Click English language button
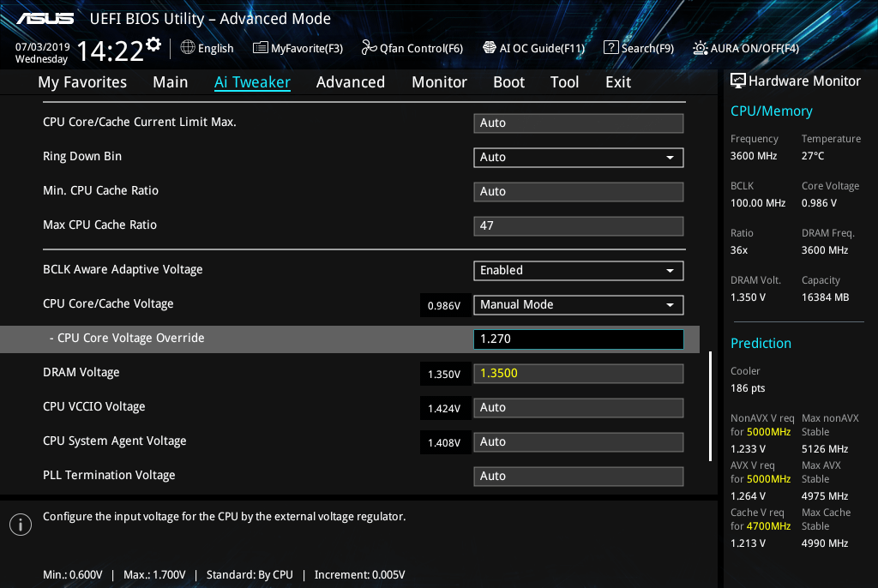878x588 pixels. click(x=215, y=48)
